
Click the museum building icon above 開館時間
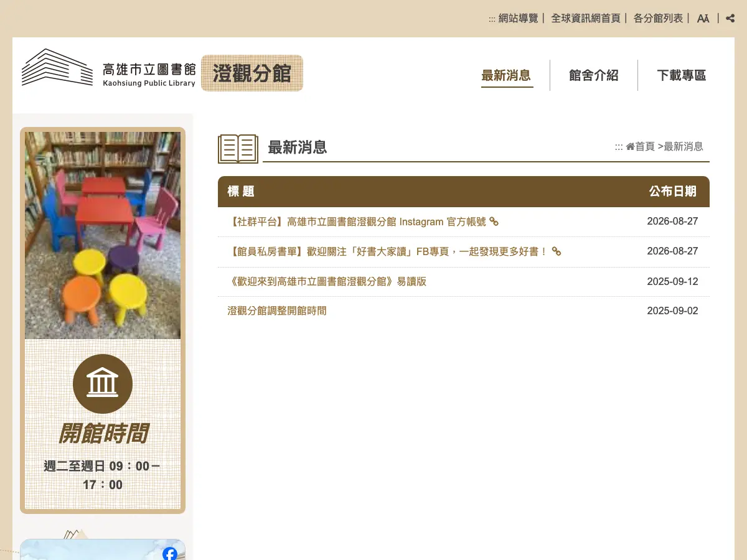(x=103, y=383)
